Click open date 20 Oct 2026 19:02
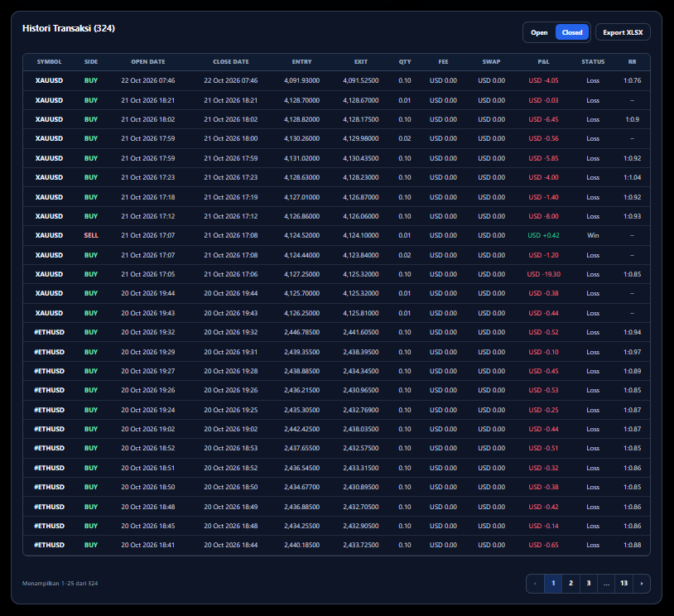This screenshot has width=674, height=616. pos(148,429)
